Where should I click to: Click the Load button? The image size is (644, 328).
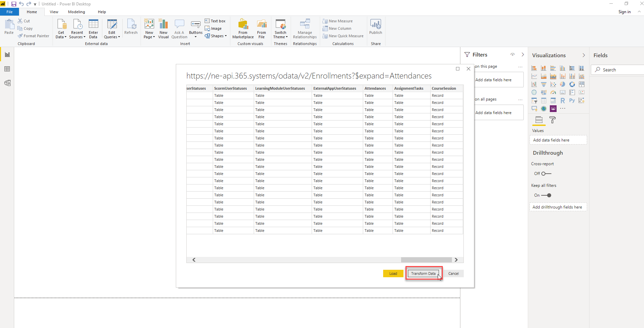coord(393,274)
